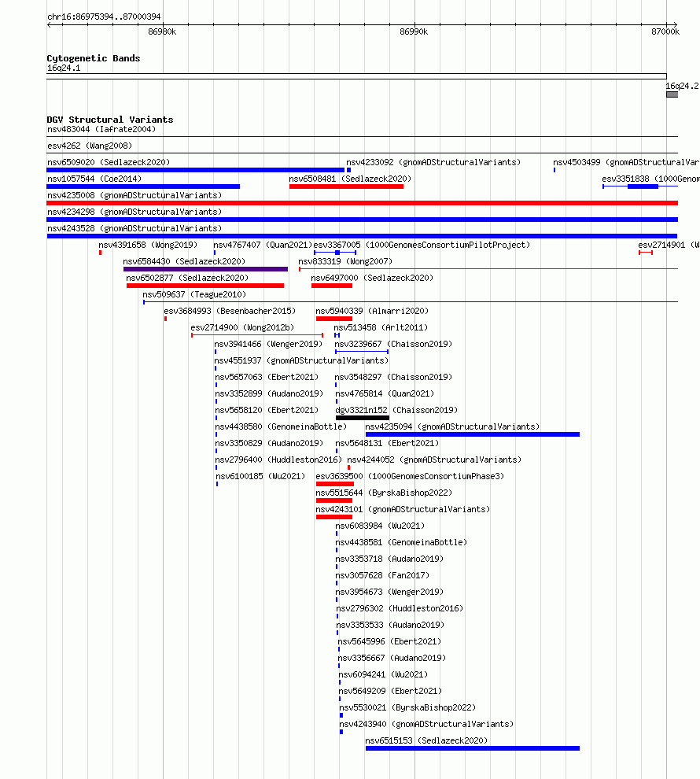Open nsv3356667 (Audano2019) label
This screenshot has height=779, width=700.
392,657
